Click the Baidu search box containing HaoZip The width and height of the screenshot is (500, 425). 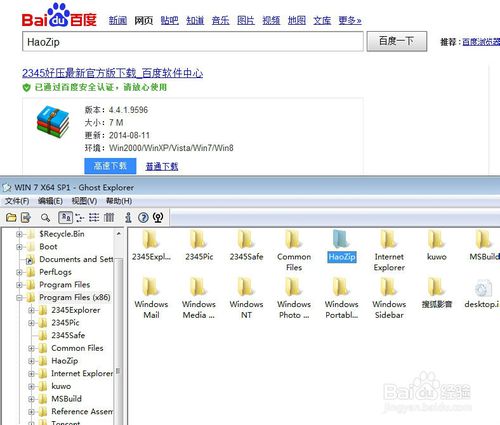pos(193,42)
